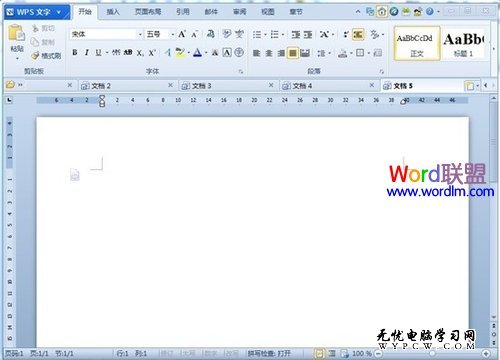Click the zoom slider handle

point(432,353)
